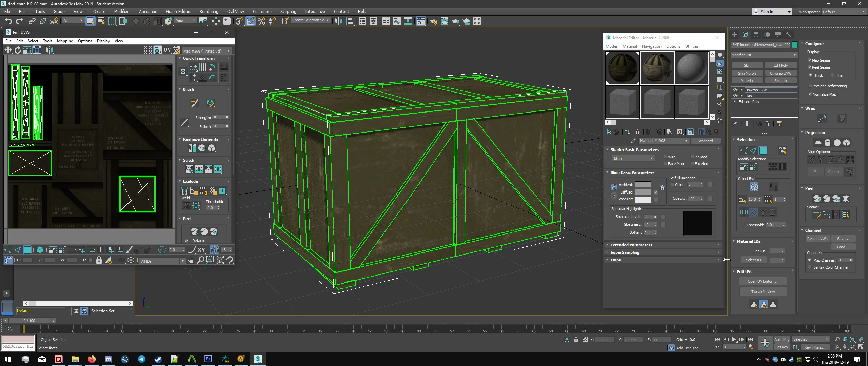Delete material using trash icon in Material Editor
Viewport: 868px width, 366px height.
[638, 132]
